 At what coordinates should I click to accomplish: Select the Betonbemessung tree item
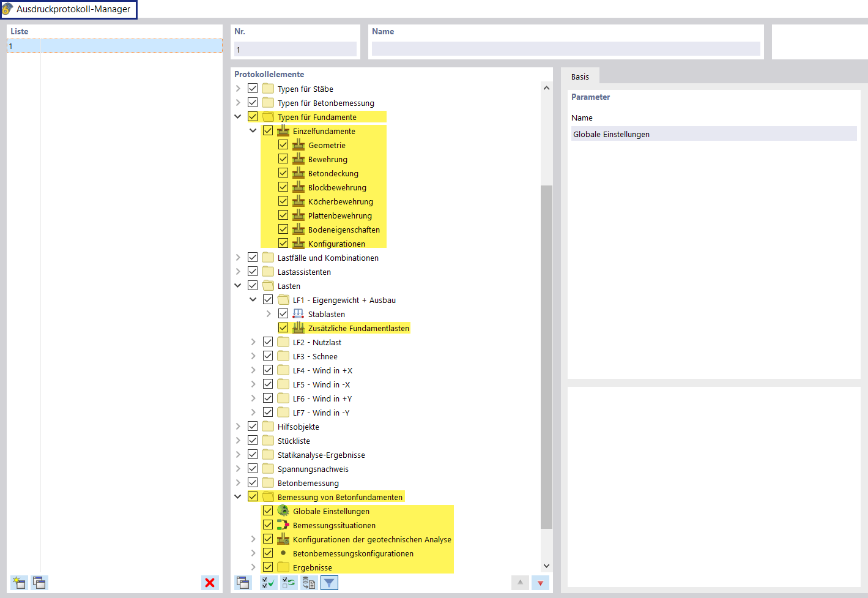[x=308, y=483]
